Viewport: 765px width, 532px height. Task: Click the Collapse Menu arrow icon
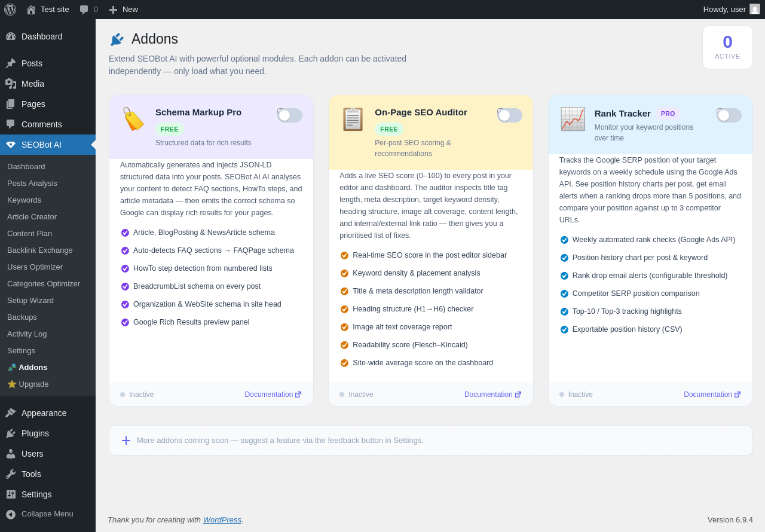[x=11, y=514]
